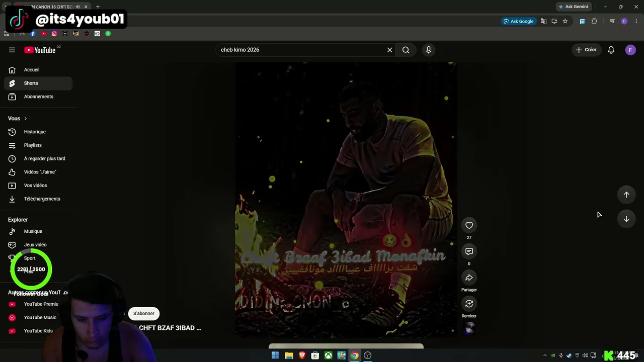The height and width of the screenshot is (362, 644).
Task: Open OBS Studio from the taskbar
Action: coord(368,355)
